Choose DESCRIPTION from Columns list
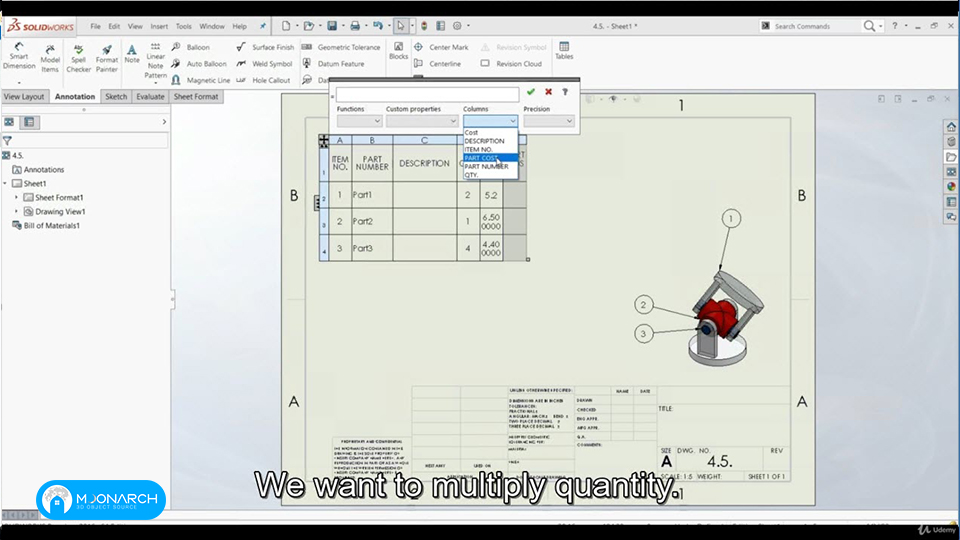 point(490,141)
